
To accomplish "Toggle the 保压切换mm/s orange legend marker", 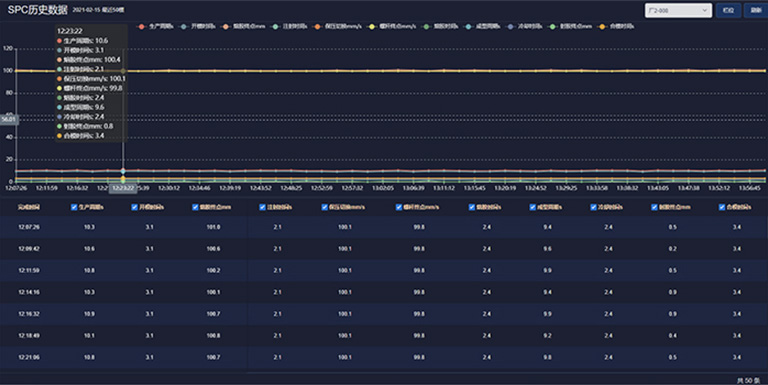I will (317, 26).
